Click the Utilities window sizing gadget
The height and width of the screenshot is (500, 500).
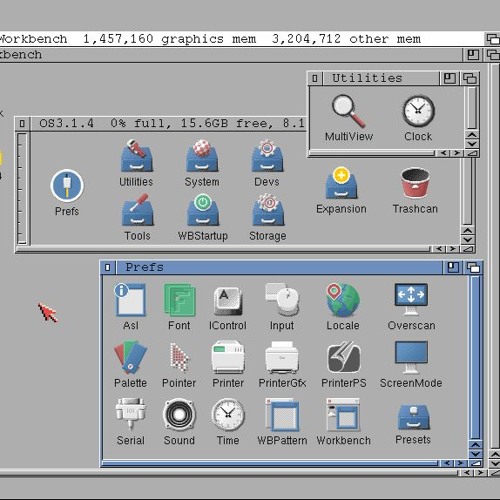[x=472, y=153]
